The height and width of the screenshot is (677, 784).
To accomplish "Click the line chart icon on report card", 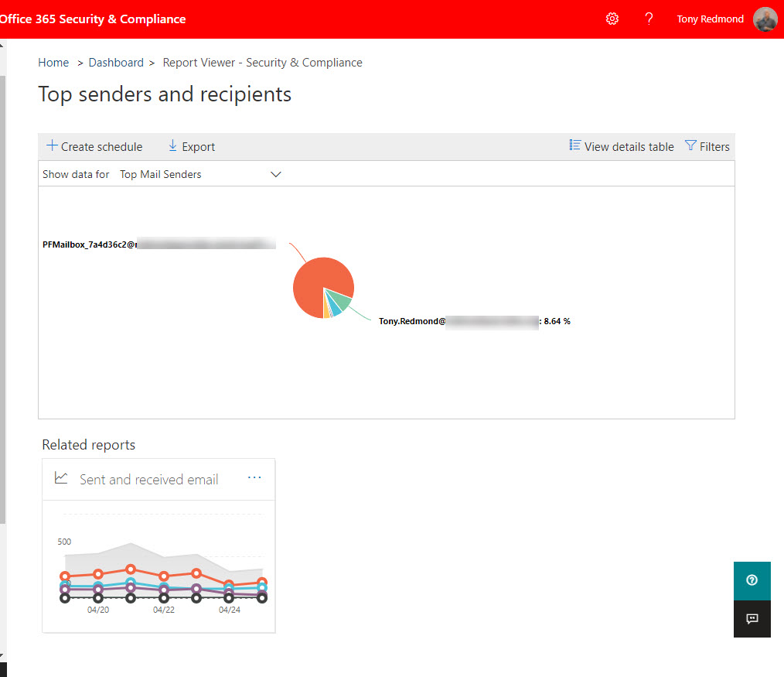I will click(x=61, y=478).
